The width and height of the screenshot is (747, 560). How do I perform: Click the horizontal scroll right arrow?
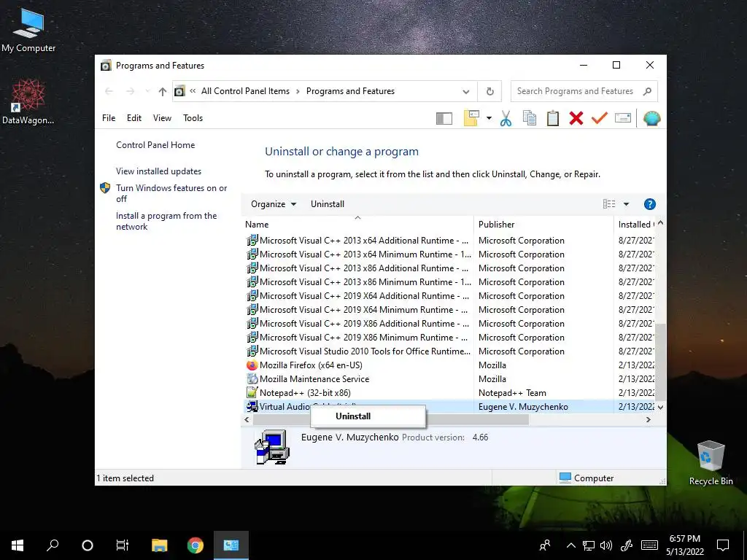pyautogui.click(x=649, y=420)
